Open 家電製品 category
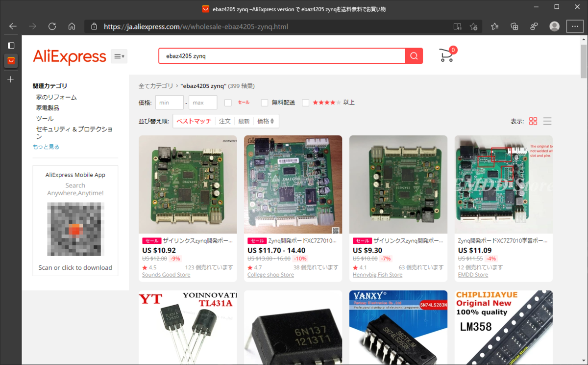The width and height of the screenshot is (588, 365). click(x=48, y=107)
